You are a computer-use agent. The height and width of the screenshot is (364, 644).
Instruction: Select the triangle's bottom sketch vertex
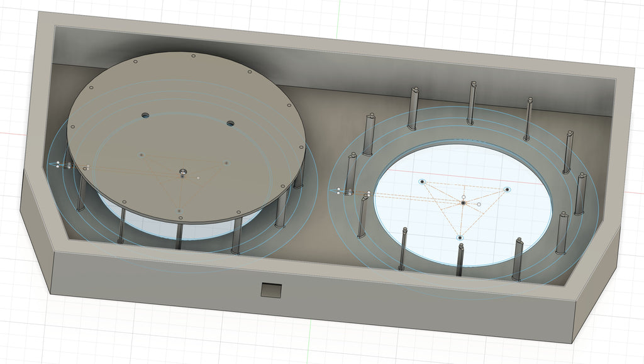point(460,238)
